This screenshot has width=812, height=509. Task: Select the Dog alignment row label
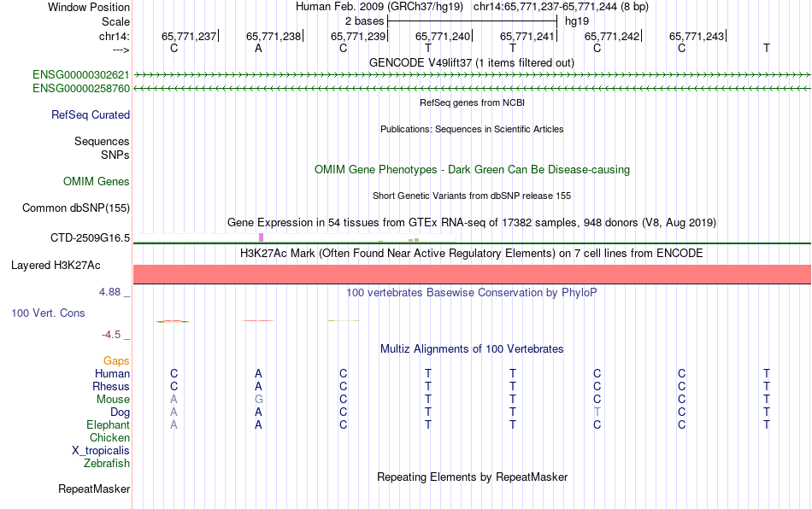(x=121, y=412)
